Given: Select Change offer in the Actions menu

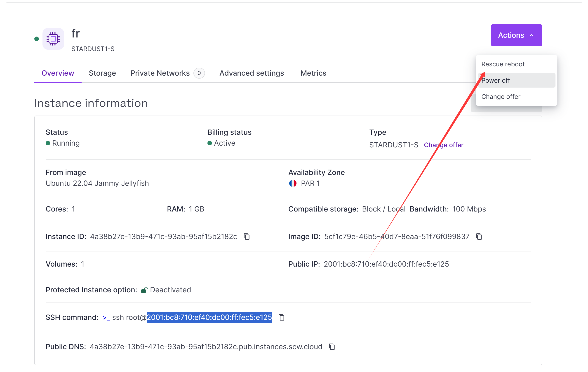Looking at the screenshot, I should point(516,97).
